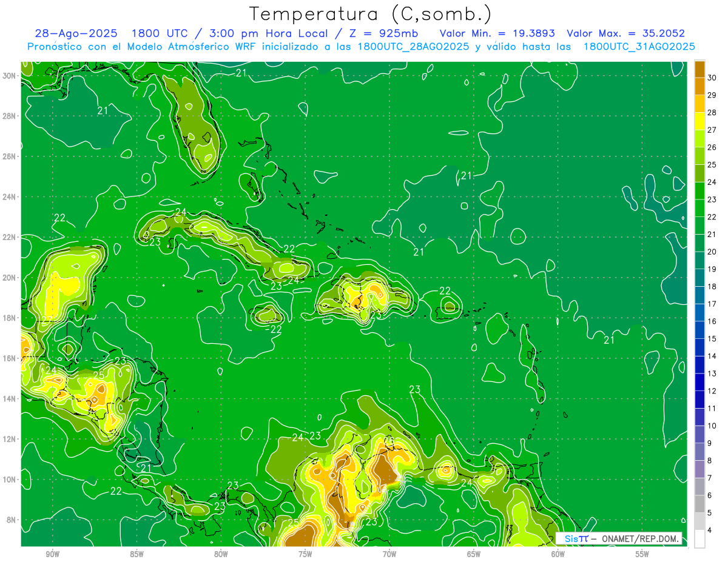728x562 pixels.
Task: Click the "1800UTC_31AGO2025" valid-until time
Action: (x=639, y=47)
